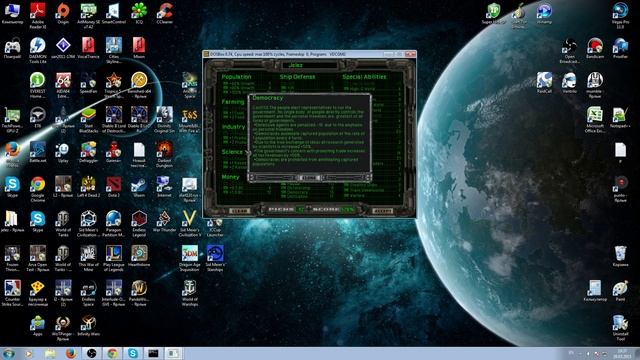Click the Accept button in the race screen
Screen dimensions: 640x360
point(383,211)
